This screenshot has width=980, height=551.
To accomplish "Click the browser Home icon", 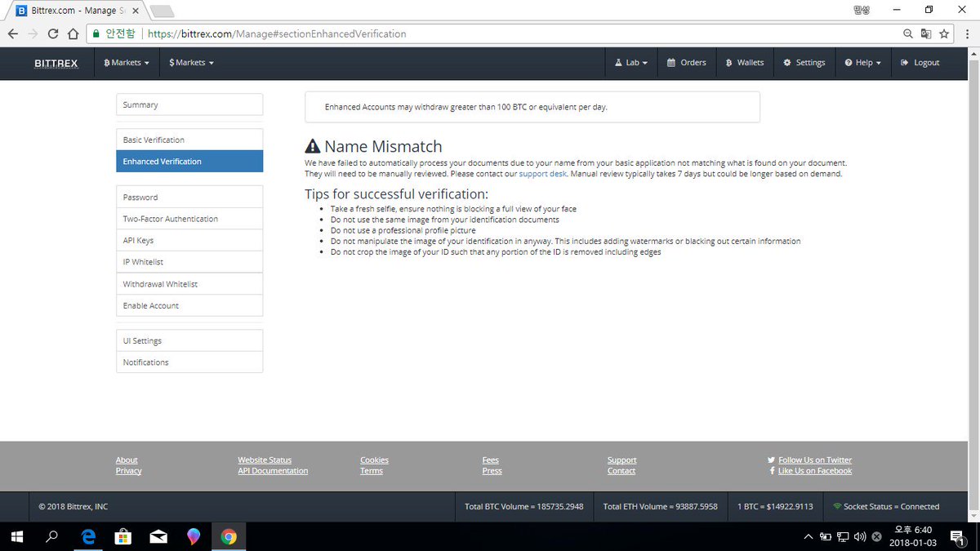I will click(x=73, y=34).
